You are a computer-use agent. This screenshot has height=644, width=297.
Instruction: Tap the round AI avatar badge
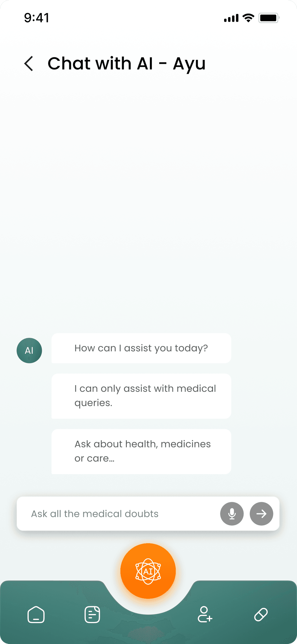[x=29, y=350]
